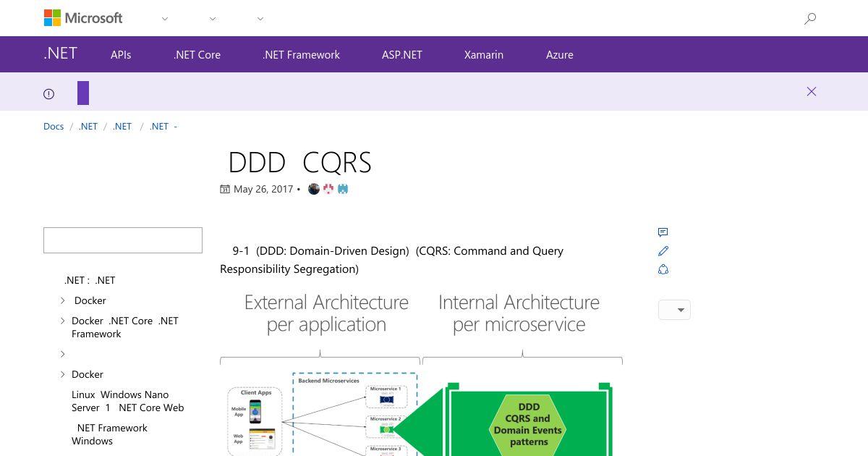868x456 pixels.
Task: Open 'Linux Windows Nano Server 1 NET Core Web'
Action: click(128, 401)
